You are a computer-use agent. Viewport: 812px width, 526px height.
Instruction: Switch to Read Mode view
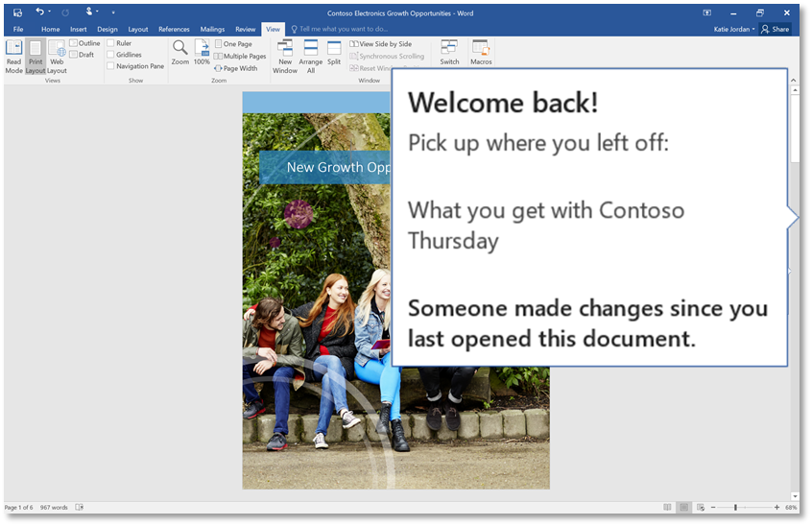point(14,57)
